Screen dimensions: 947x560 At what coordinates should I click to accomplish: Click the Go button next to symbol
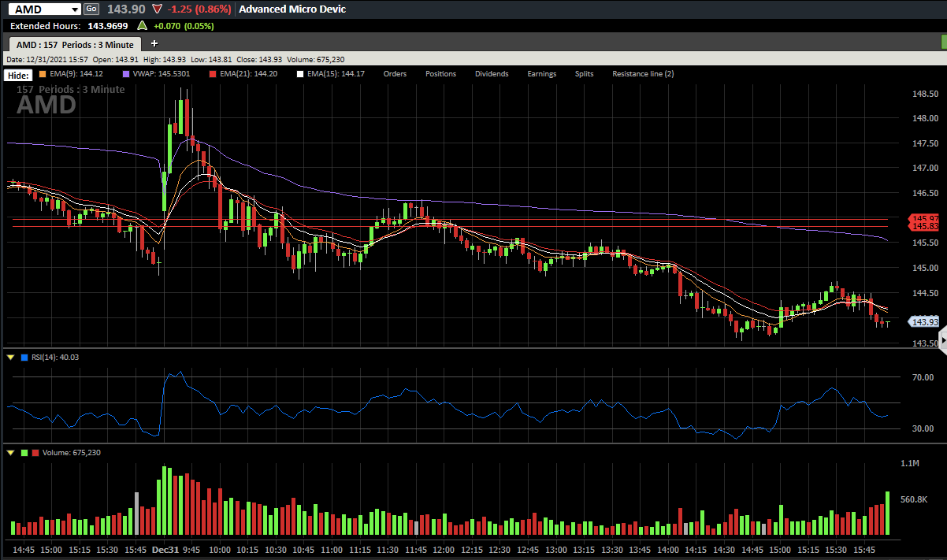tap(91, 9)
